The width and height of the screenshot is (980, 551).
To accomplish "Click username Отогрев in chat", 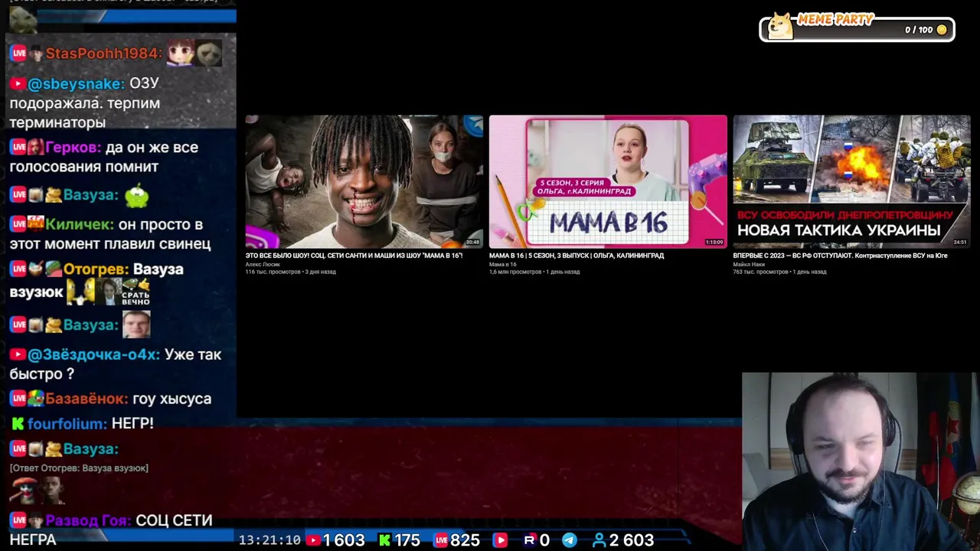I will tap(96, 269).
